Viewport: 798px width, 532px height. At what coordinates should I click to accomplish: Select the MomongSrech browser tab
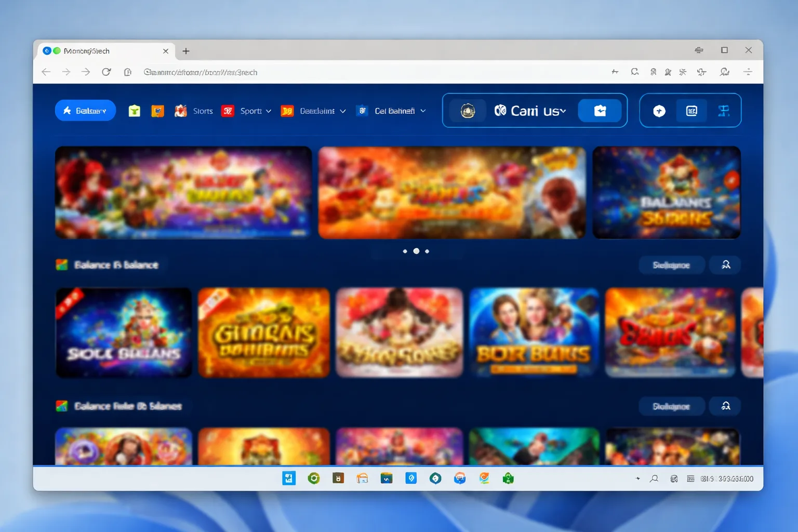pos(107,51)
